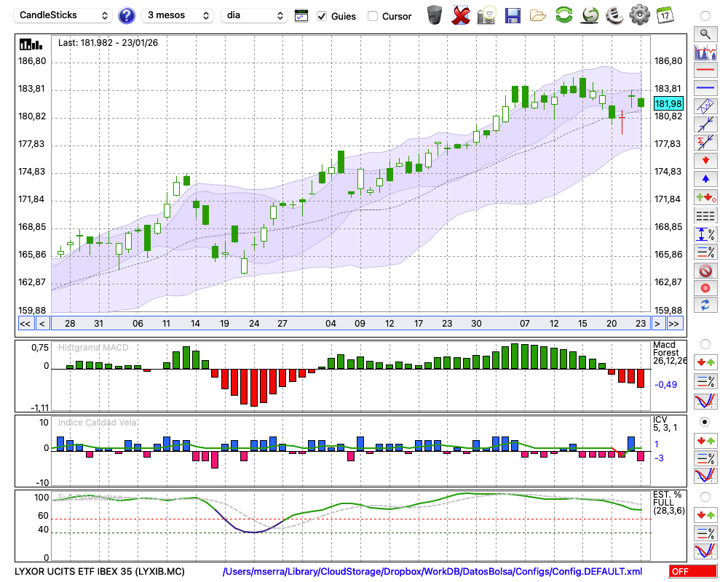The height and width of the screenshot is (582, 728).
Task: Save with the blue floppy disk icon
Action: (x=513, y=15)
